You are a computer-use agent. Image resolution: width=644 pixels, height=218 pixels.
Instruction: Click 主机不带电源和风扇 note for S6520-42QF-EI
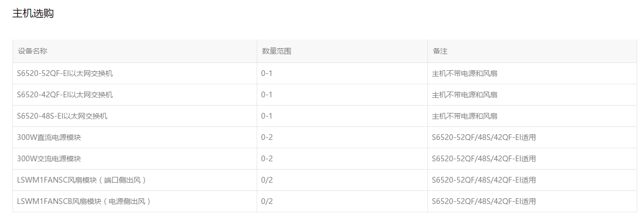click(x=464, y=95)
